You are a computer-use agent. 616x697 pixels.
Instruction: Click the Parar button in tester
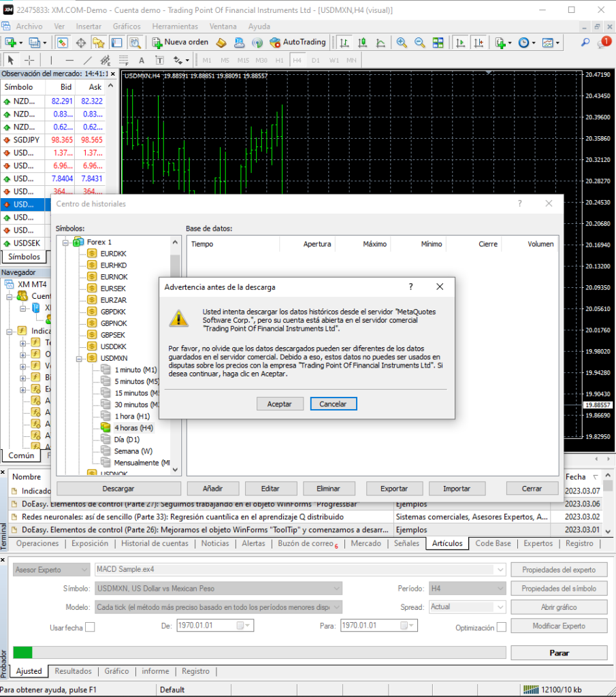pyautogui.click(x=559, y=653)
